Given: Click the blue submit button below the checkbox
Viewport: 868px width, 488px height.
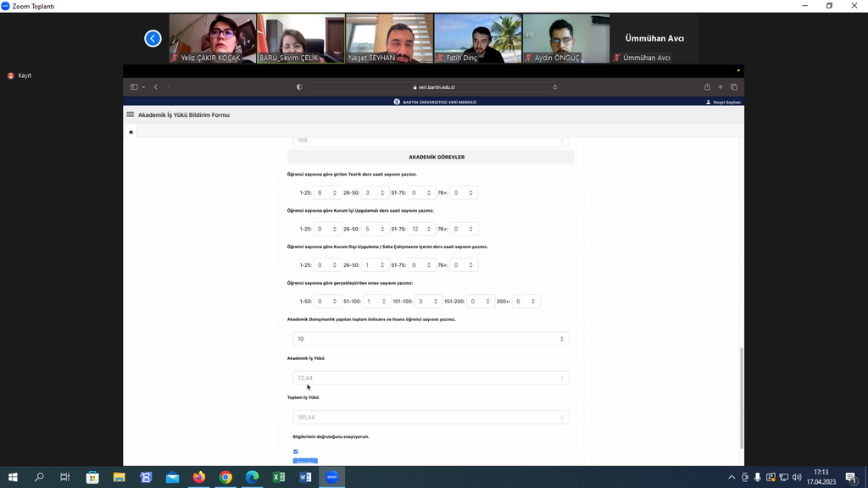Looking at the screenshot, I should click(305, 462).
